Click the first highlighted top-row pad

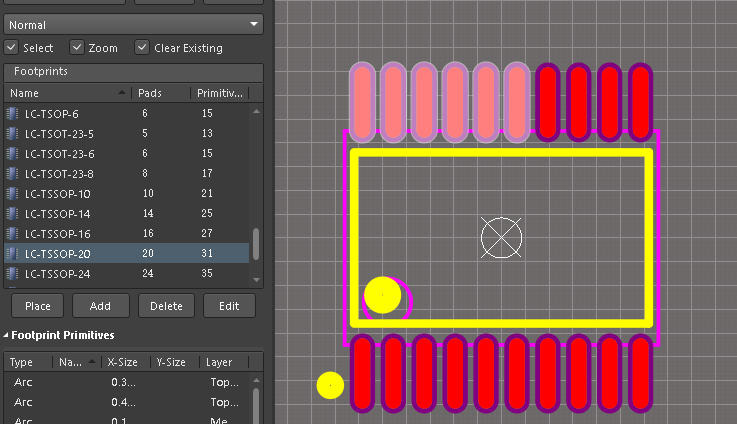click(x=362, y=102)
